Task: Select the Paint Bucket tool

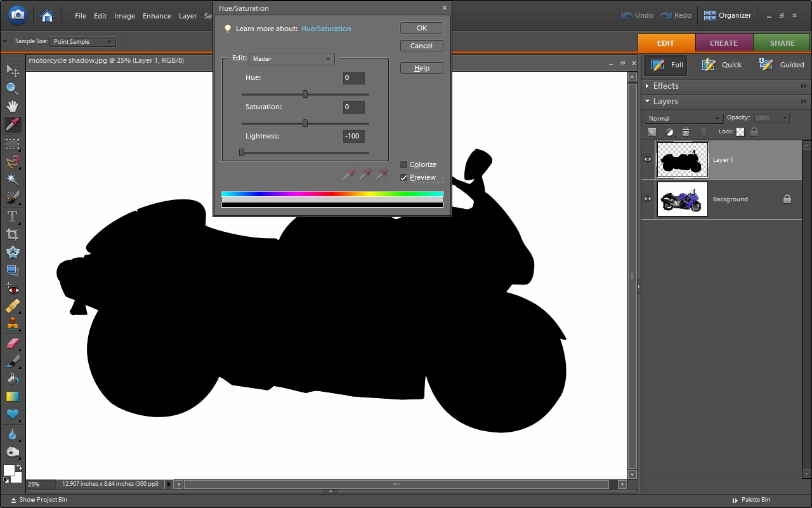Action: pos(12,379)
